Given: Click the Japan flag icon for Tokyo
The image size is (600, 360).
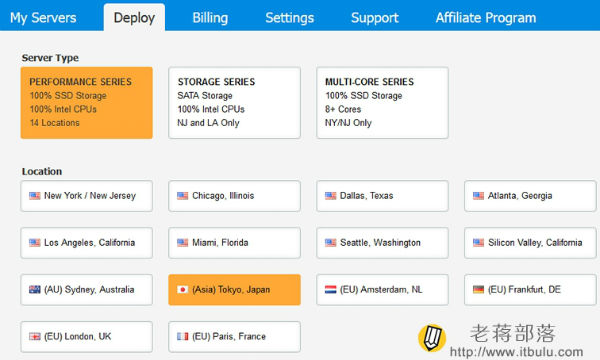Looking at the screenshot, I should (183, 290).
